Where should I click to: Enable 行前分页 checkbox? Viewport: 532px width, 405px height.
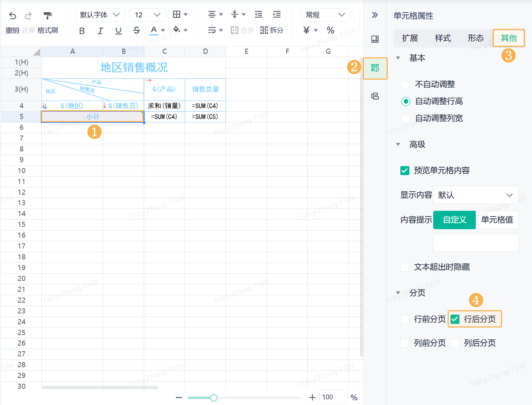pos(405,319)
